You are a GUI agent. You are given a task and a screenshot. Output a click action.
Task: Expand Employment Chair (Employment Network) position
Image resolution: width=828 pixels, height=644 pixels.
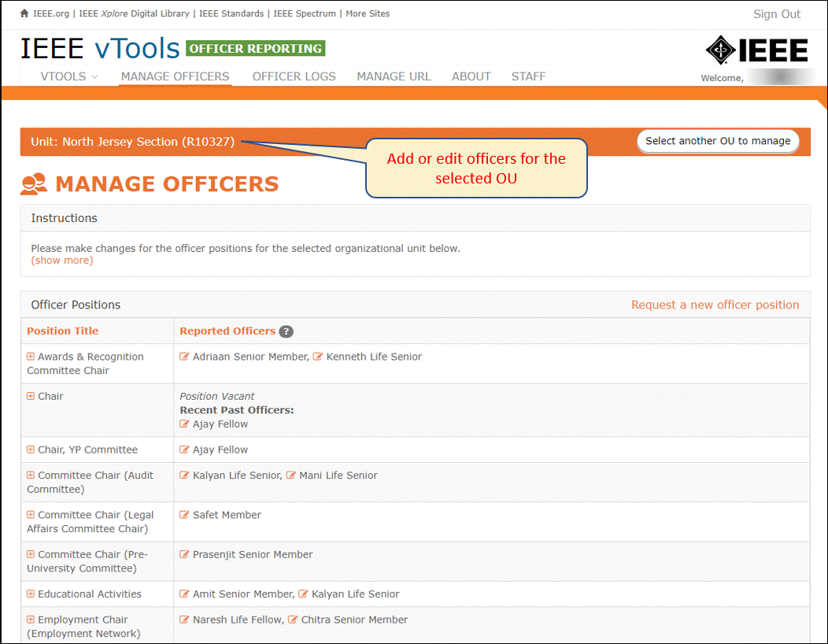(x=31, y=620)
